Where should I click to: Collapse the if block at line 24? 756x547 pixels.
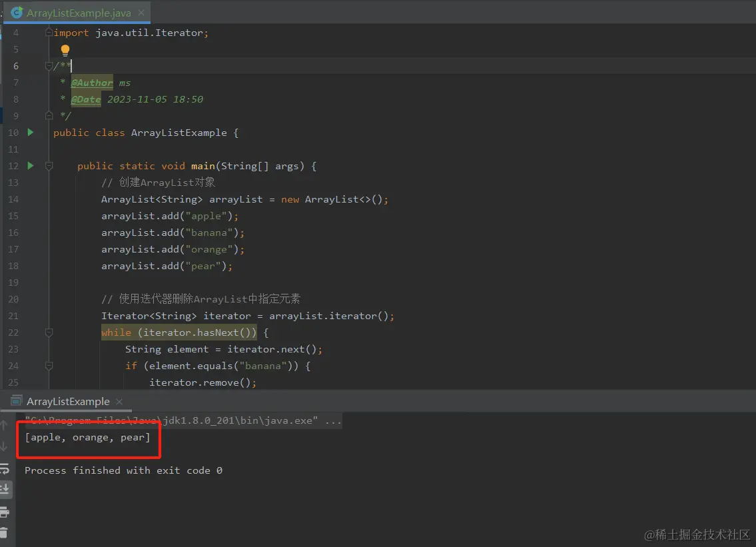click(49, 365)
